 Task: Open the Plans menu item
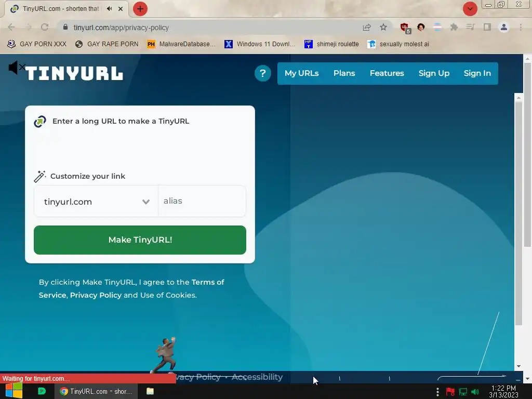point(344,73)
